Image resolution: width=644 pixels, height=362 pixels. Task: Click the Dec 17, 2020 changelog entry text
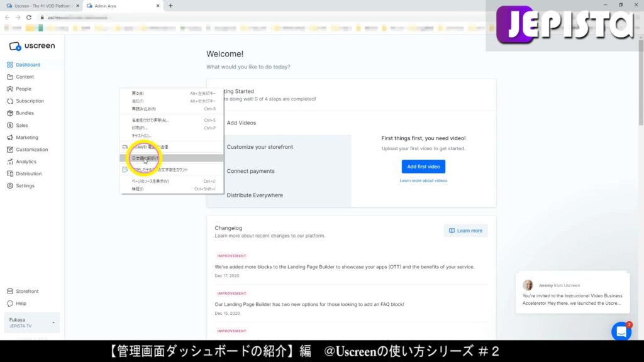[x=344, y=266]
